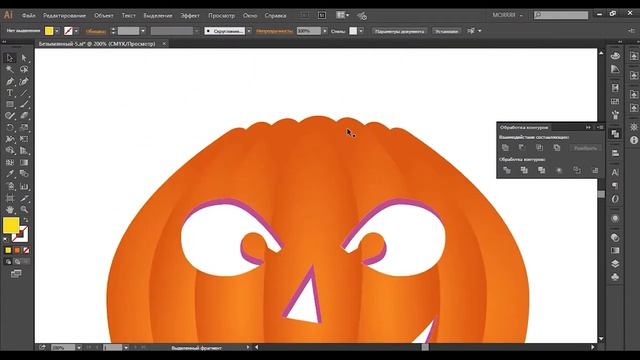
Task: Select the Gradient tool
Action: [x=24, y=162]
